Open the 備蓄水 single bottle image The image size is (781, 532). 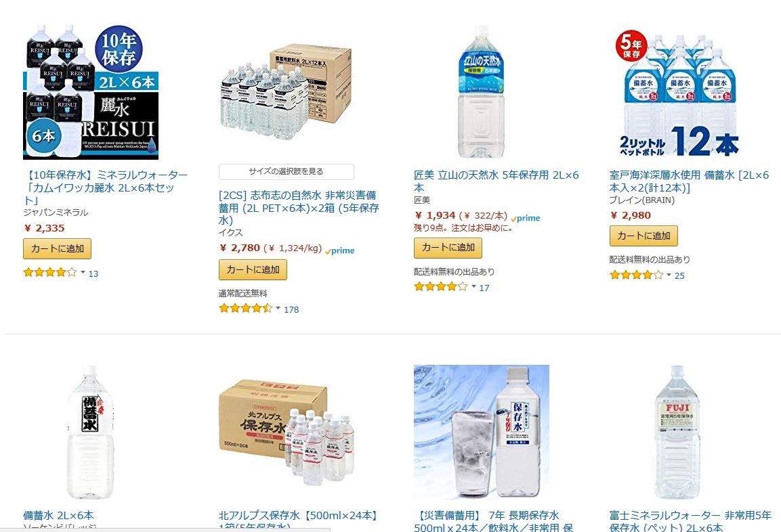point(90,432)
